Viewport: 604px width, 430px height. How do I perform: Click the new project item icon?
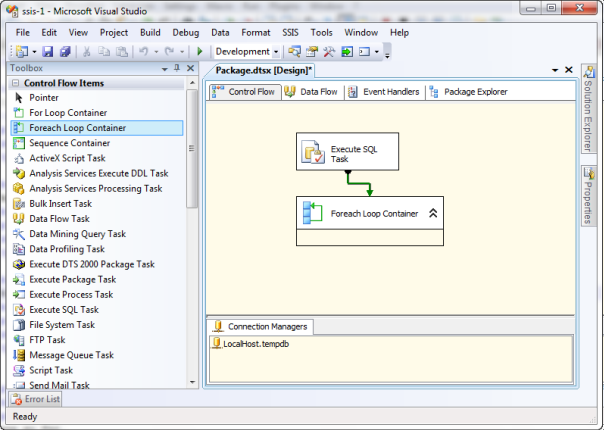coord(22,52)
